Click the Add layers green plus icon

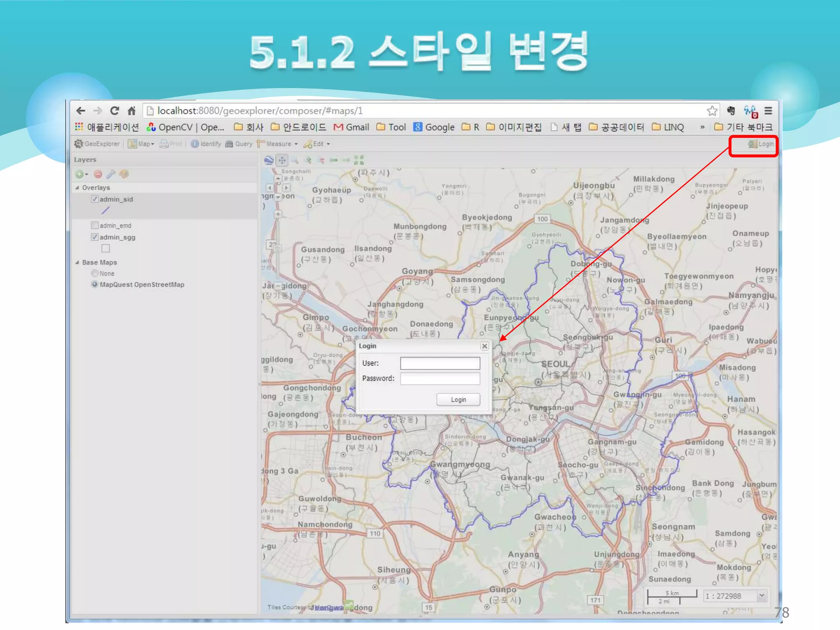(80, 174)
